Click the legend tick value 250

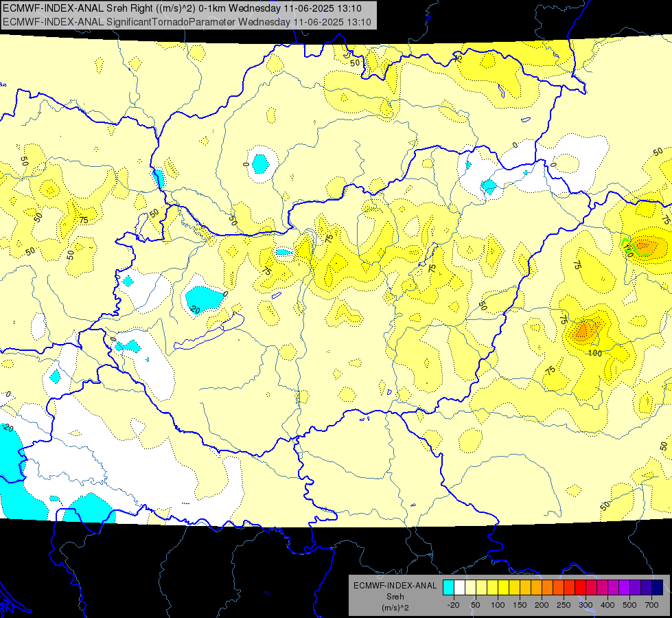click(564, 605)
